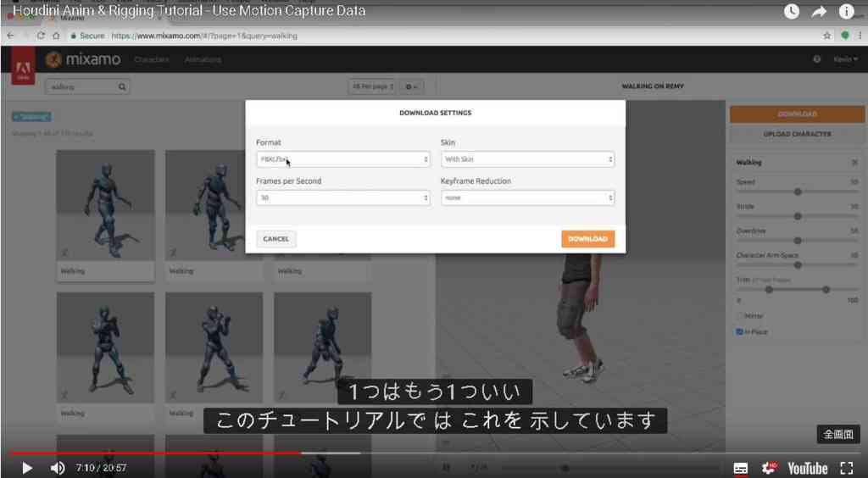868x478 pixels.
Task: Open the per page dropdown
Action: (373, 86)
